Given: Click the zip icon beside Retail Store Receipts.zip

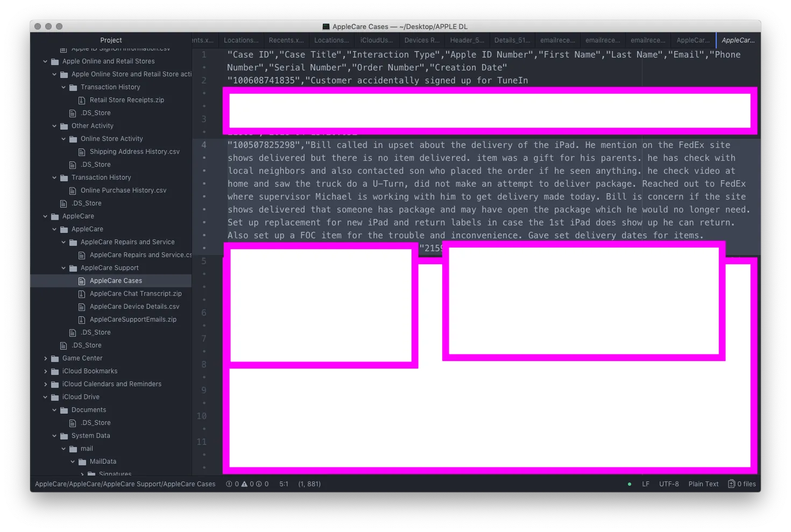Looking at the screenshot, I should click(x=82, y=100).
